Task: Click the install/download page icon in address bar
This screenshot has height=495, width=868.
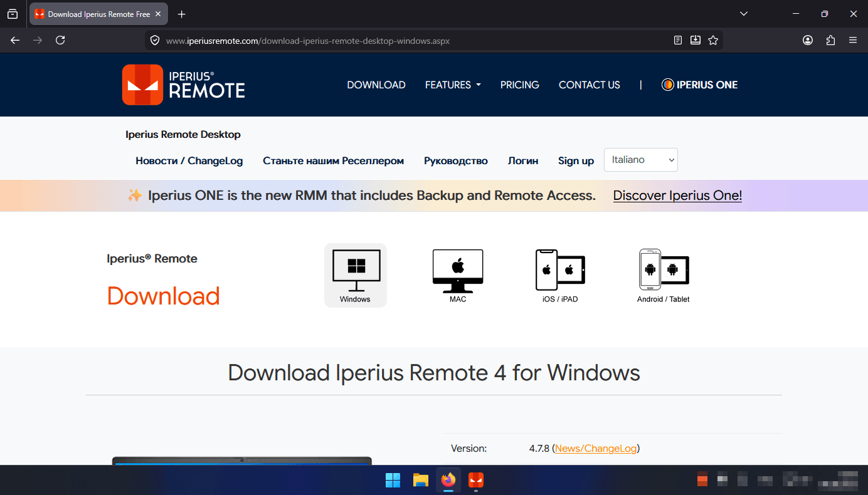Action: [696, 40]
